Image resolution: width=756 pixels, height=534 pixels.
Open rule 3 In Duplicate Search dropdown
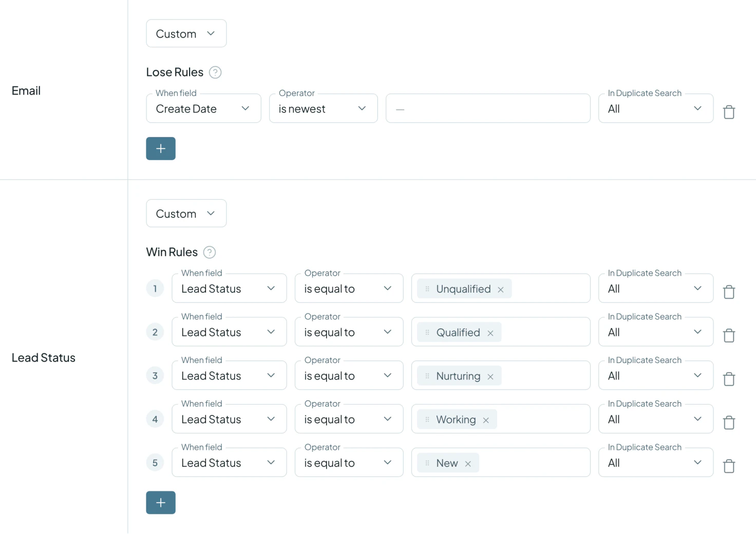[x=656, y=375]
